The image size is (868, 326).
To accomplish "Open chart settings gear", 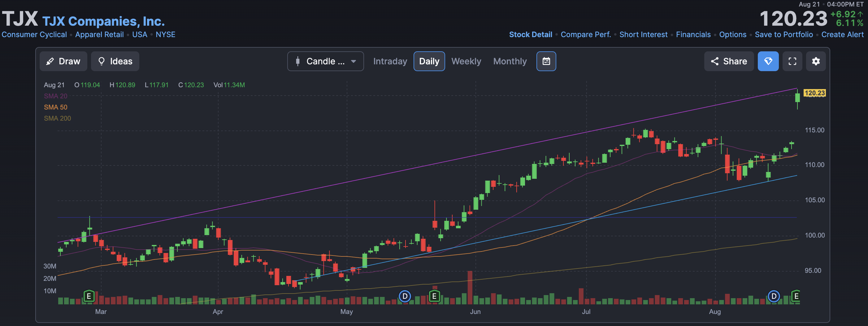I will (815, 61).
